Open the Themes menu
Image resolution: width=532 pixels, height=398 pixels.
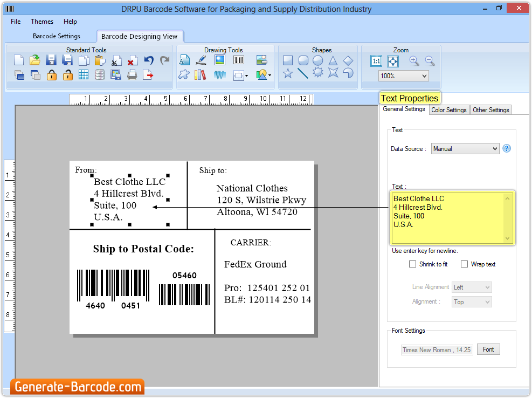pyautogui.click(x=42, y=22)
